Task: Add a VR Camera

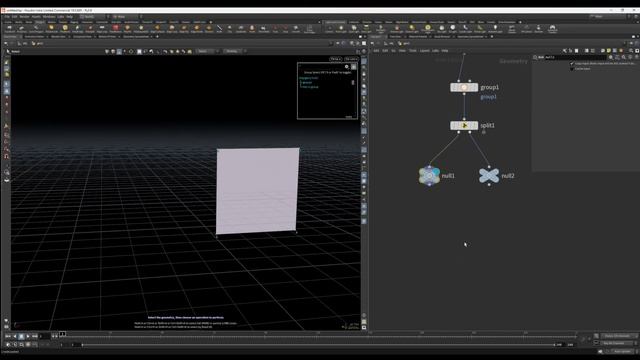Action: click(527, 29)
